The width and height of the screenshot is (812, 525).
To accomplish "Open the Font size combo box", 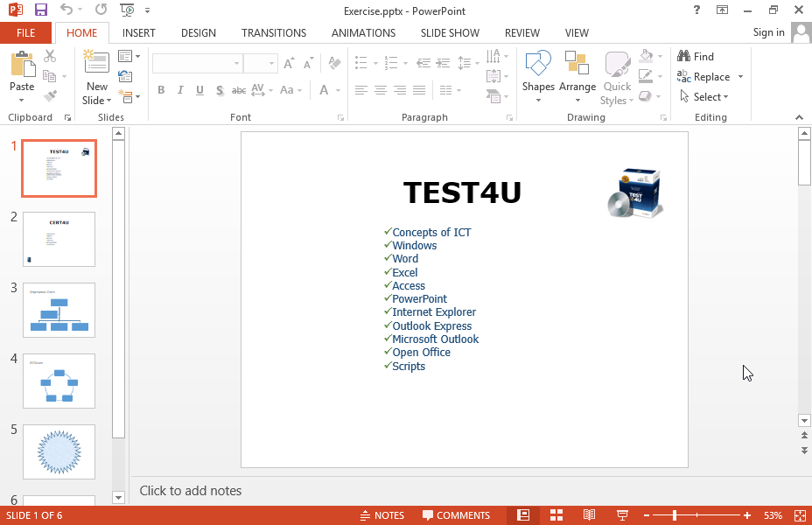I will tap(261, 63).
